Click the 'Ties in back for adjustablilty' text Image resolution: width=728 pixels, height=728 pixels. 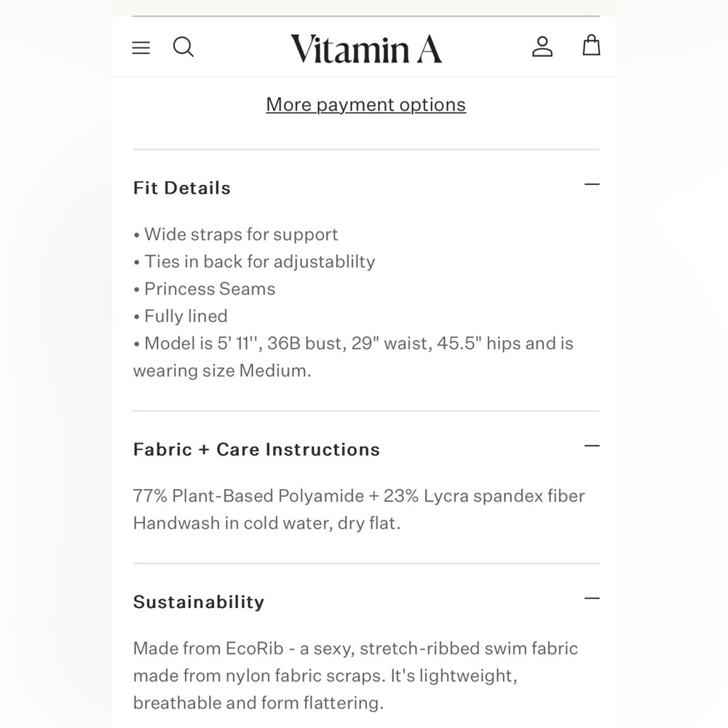coord(254,262)
